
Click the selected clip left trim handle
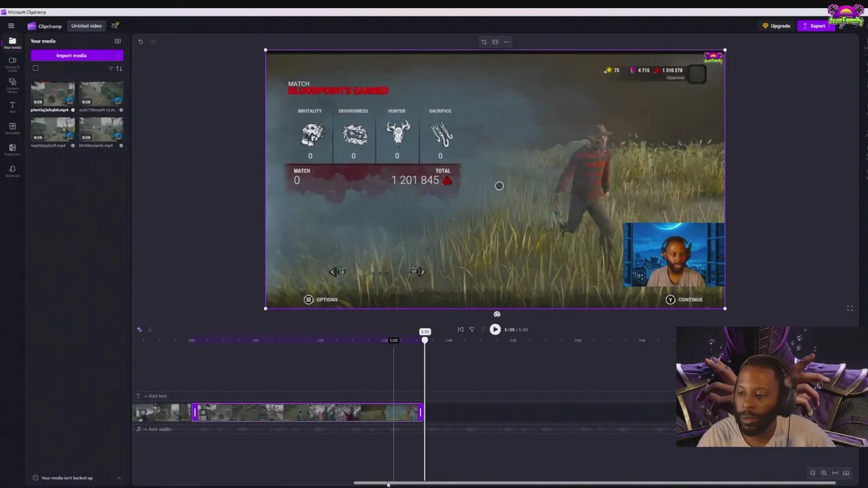pos(195,412)
